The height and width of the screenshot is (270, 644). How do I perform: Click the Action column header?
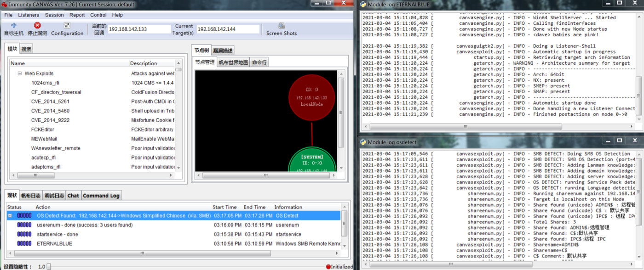(x=123, y=207)
